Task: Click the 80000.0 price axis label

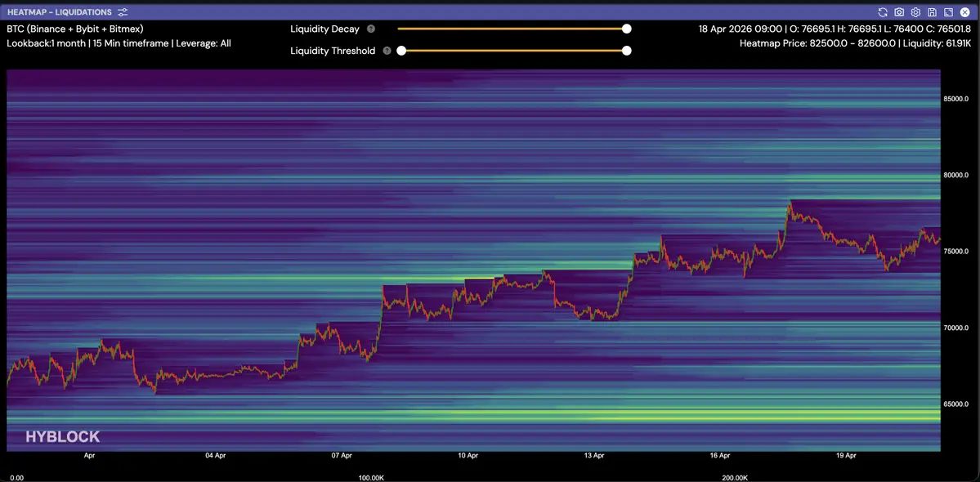Action: [x=956, y=175]
